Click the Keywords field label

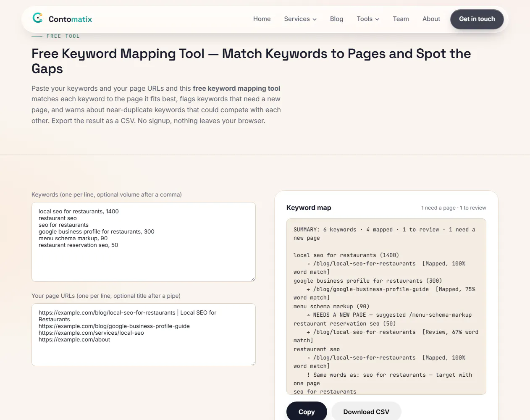pyautogui.click(x=107, y=194)
